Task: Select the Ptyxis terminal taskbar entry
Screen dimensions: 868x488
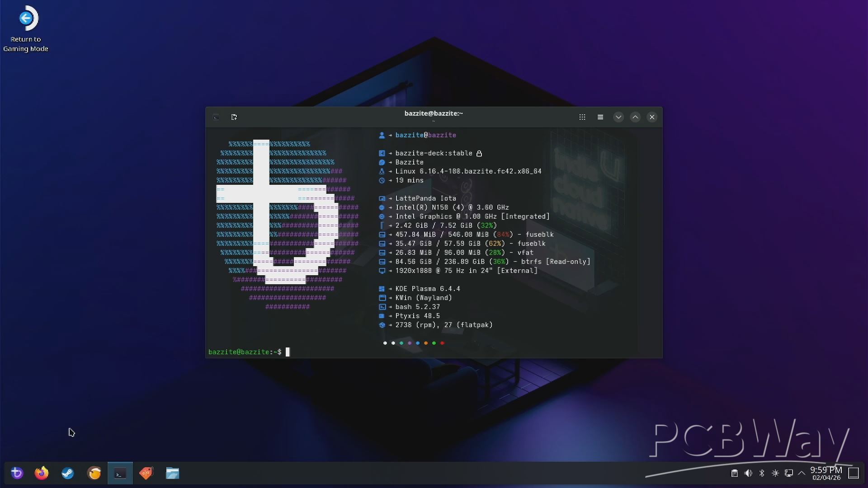Action: pyautogui.click(x=120, y=473)
